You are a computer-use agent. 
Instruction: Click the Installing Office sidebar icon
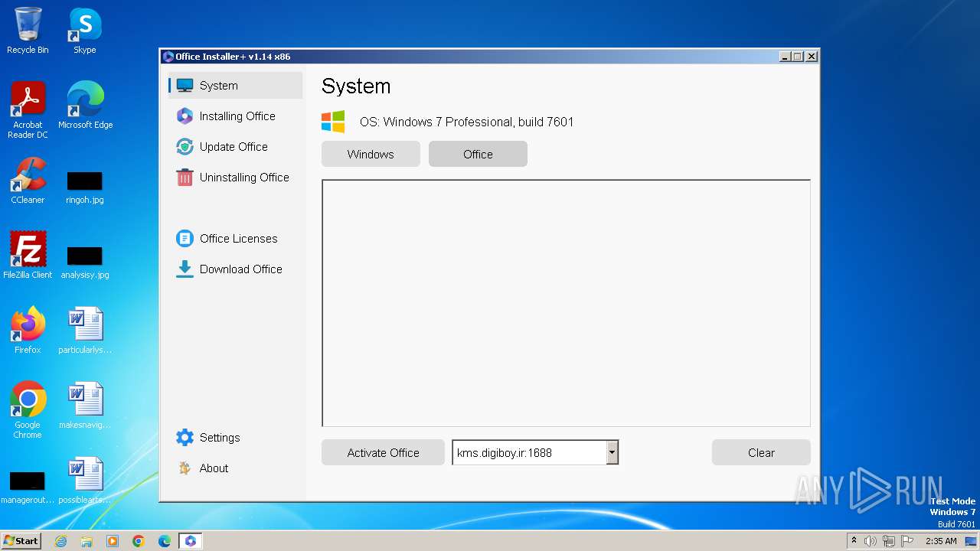coord(185,116)
